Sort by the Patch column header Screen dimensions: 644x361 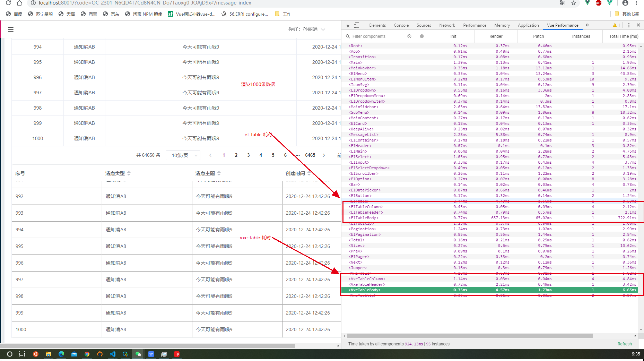[x=539, y=36]
